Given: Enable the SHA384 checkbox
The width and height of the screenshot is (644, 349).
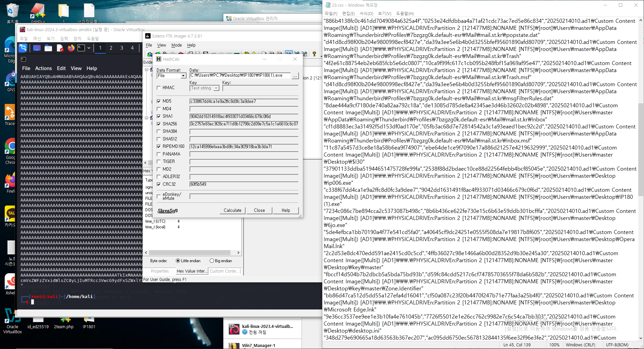Looking at the screenshot, I should click(x=159, y=131).
